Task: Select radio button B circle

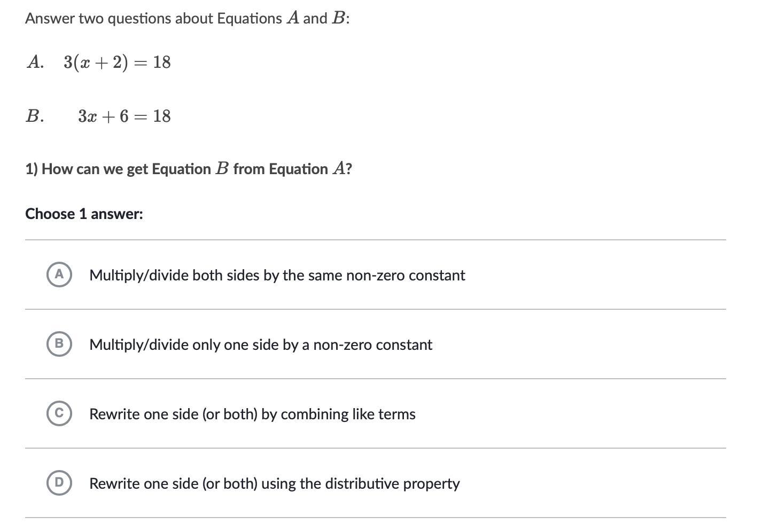Action: click(59, 344)
